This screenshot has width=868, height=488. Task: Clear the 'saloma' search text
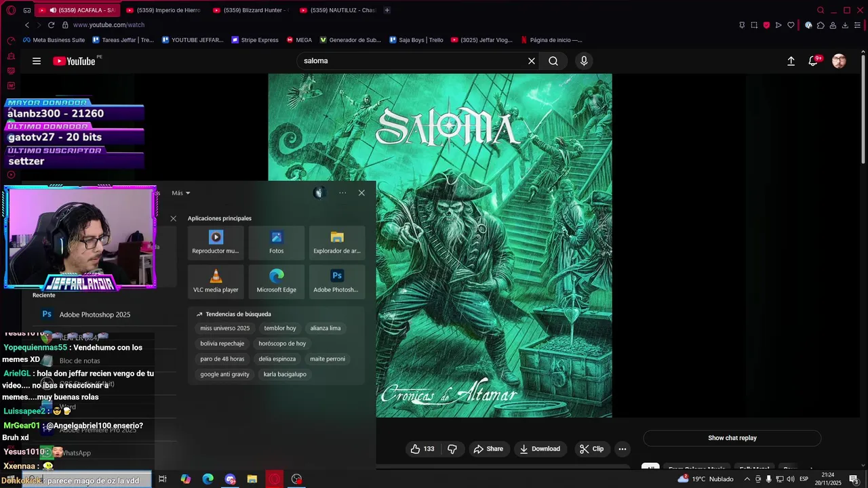532,61
